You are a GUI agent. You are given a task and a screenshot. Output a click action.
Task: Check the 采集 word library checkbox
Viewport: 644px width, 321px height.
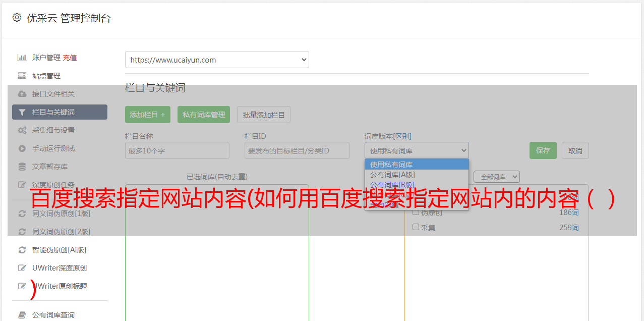tap(416, 227)
